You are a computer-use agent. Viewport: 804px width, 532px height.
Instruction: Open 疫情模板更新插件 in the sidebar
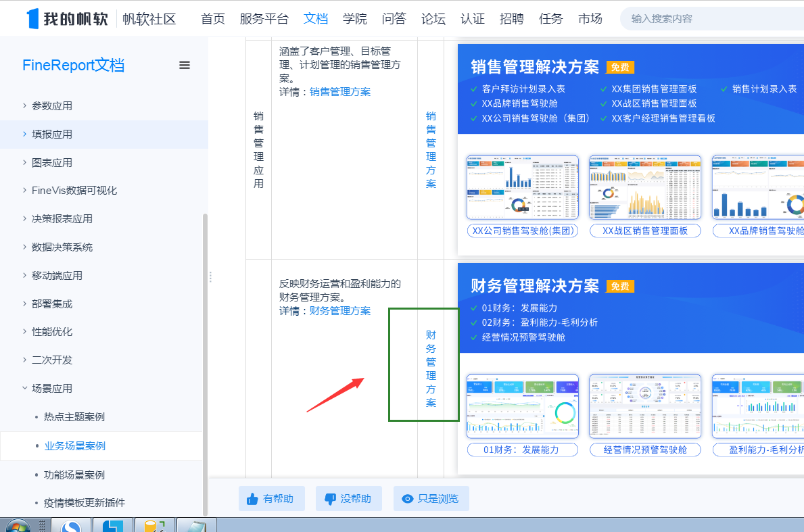[85, 503]
